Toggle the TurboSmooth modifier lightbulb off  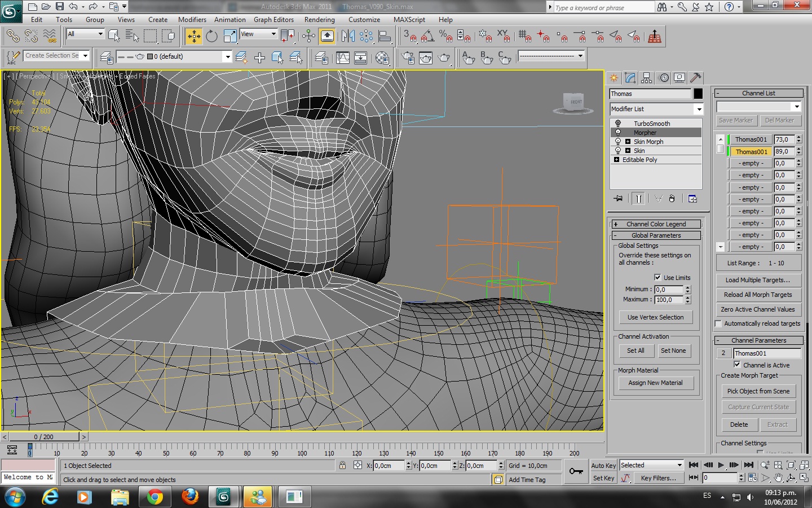(x=618, y=124)
